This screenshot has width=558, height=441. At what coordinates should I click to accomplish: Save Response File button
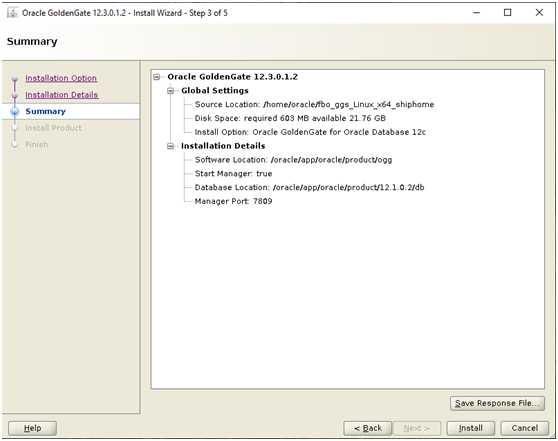click(x=497, y=403)
